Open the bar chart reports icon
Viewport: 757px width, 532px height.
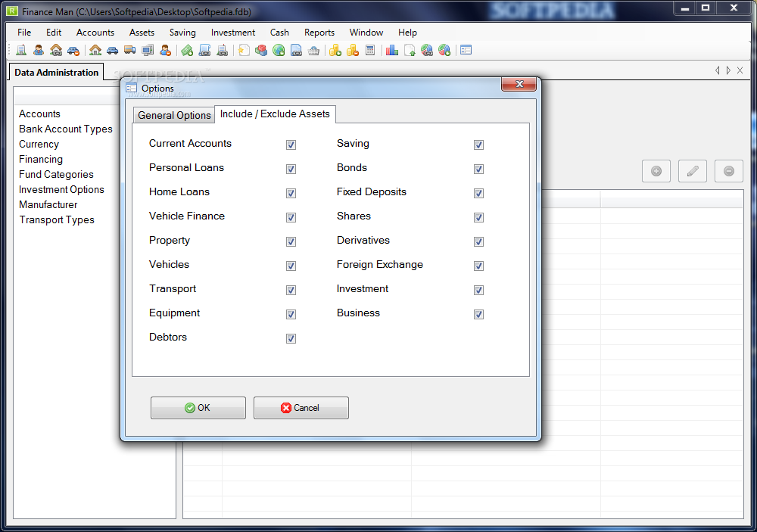[x=392, y=50]
